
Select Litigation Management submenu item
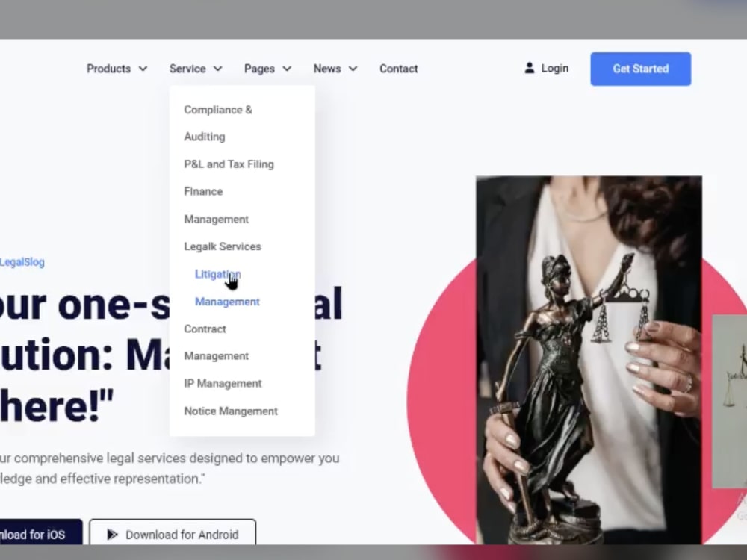click(x=227, y=287)
